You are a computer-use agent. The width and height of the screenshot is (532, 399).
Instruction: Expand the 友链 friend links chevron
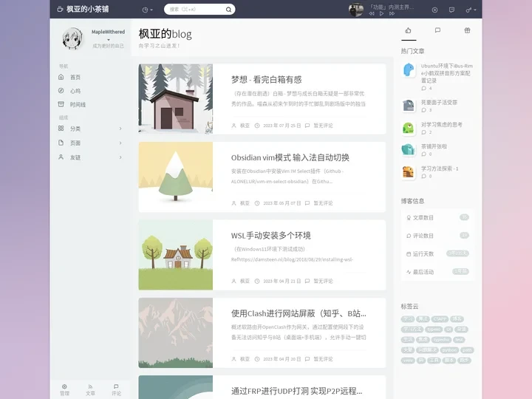[120, 157]
